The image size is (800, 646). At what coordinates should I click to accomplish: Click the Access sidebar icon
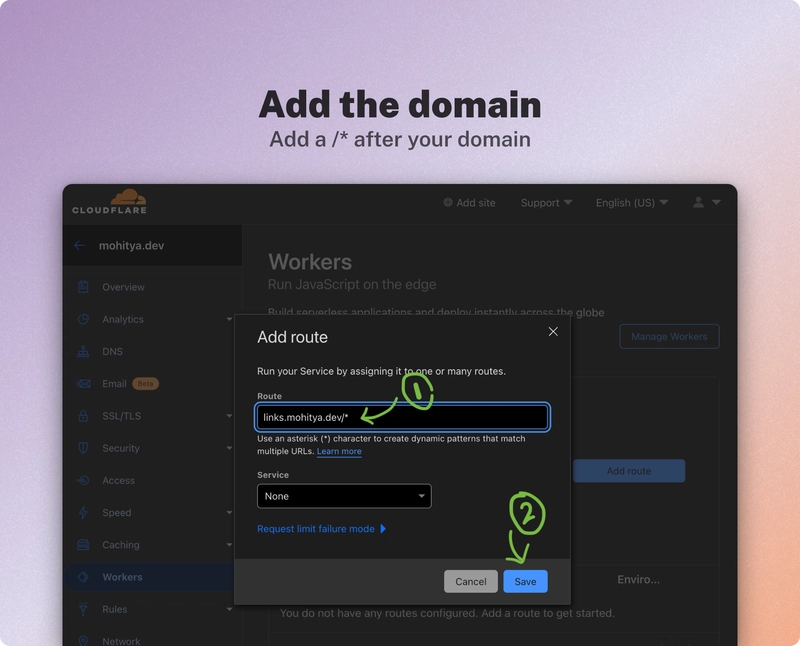click(83, 480)
